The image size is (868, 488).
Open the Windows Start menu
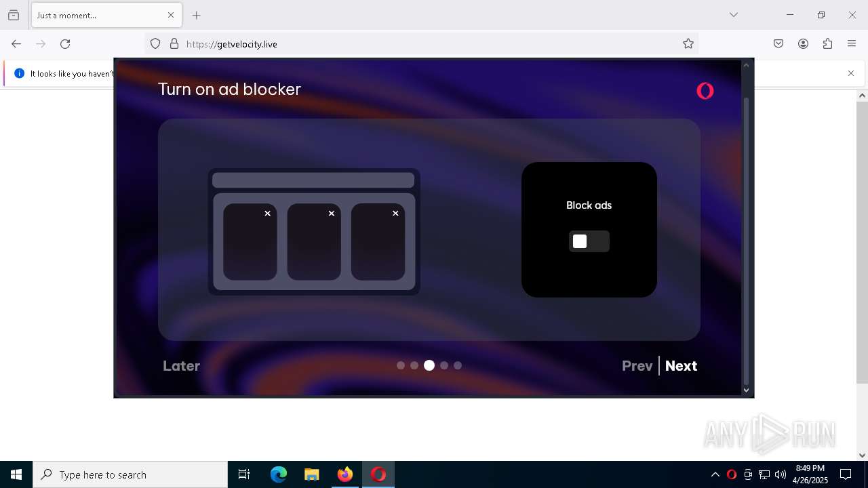[16, 474]
